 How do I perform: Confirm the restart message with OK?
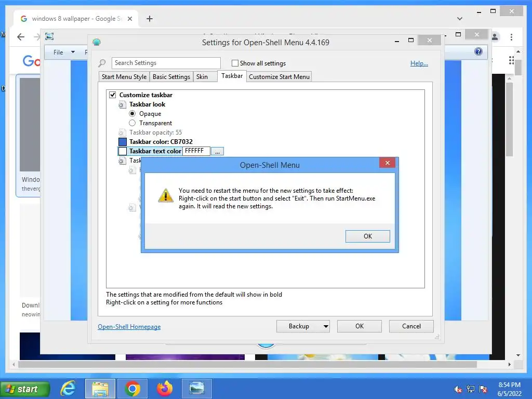pos(368,236)
